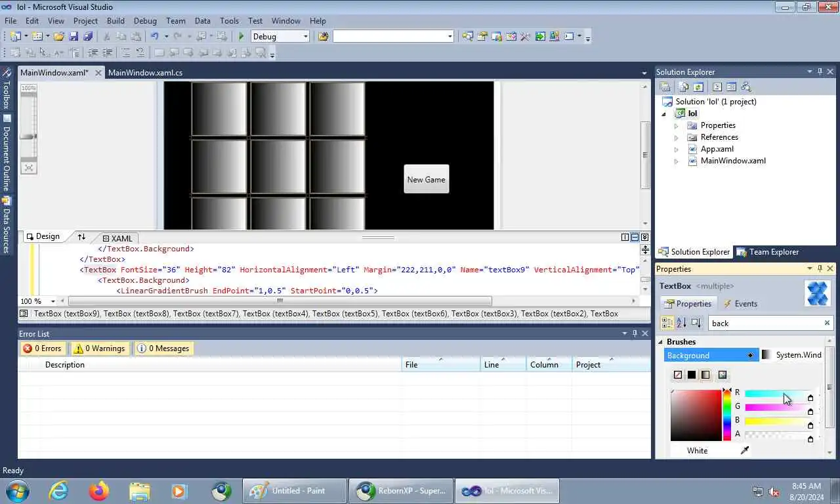The height and width of the screenshot is (504, 840).
Task: Click the hue spectrum bar
Action: point(727,415)
